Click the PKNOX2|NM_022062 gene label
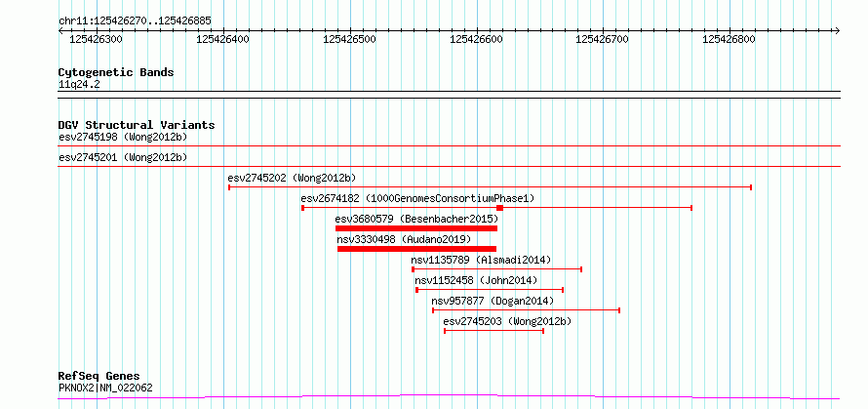 105,388
